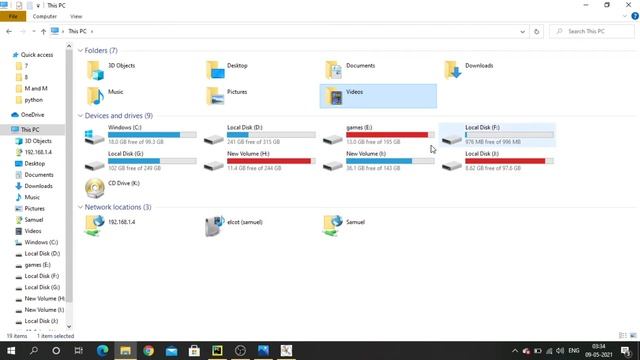Select the New Volume (H:) drive
640x360 pixels.
pyautogui.click(x=259, y=161)
